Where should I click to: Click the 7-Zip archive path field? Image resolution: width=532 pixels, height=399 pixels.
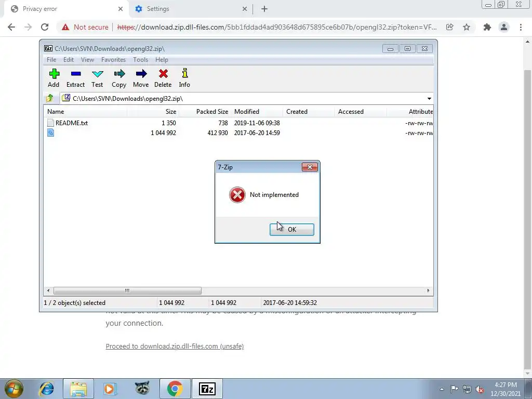coord(243,98)
